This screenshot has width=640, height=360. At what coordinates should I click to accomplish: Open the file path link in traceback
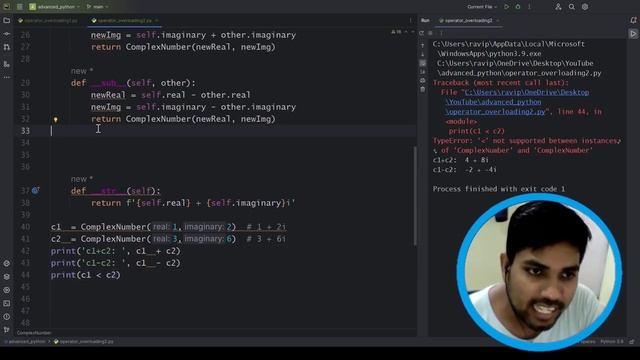(x=517, y=102)
